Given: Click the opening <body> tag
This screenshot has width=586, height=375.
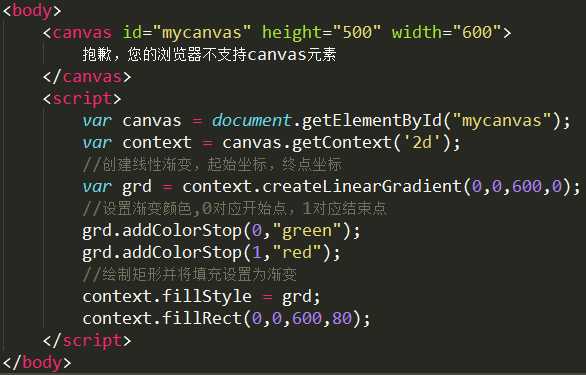Looking at the screenshot, I should 32,10.
